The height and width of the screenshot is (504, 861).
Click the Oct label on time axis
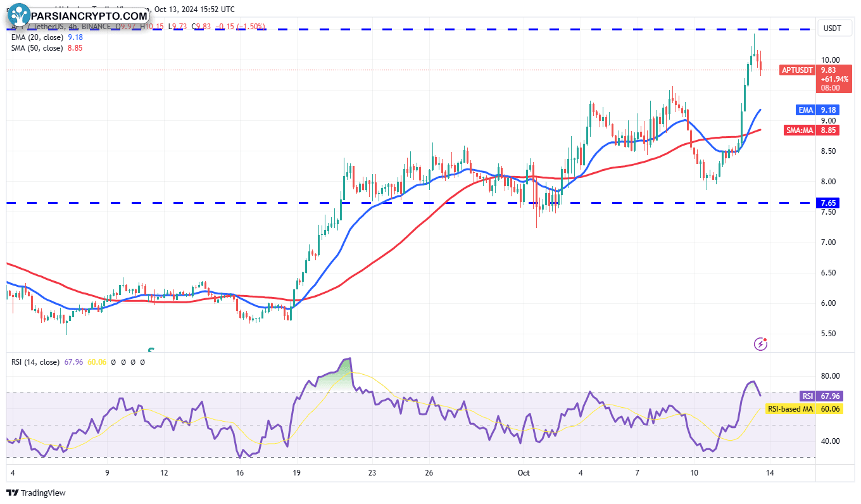pyautogui.click(x=524, y=473)
